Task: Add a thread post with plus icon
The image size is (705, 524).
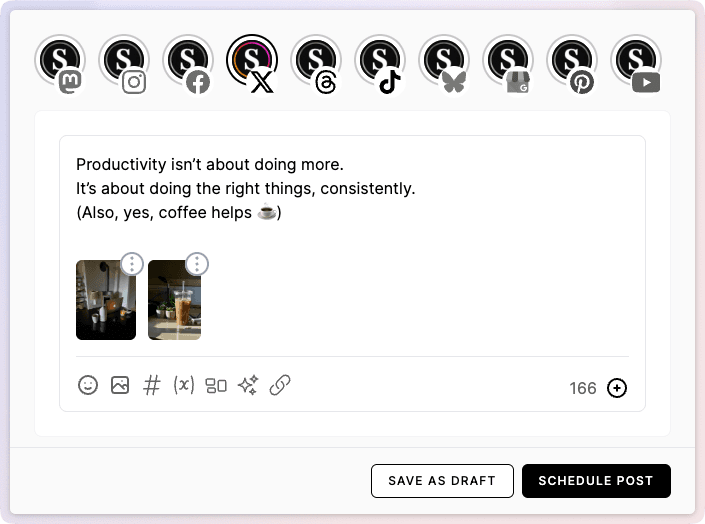Action: pos(616,388)
